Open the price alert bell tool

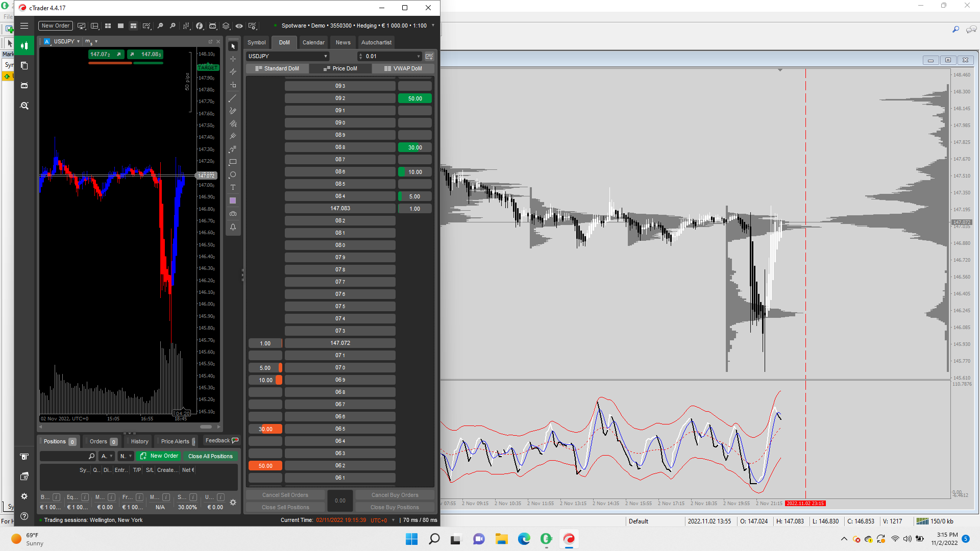[233, 227]
